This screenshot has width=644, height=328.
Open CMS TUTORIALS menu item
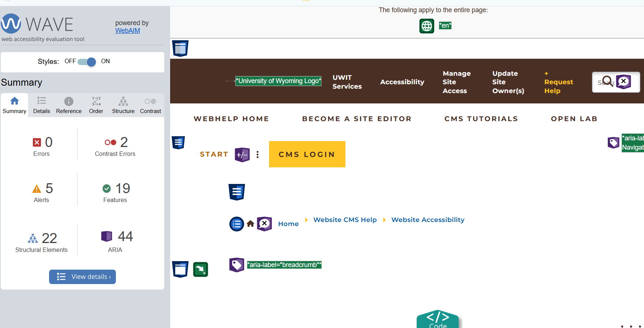coord(481,119)
